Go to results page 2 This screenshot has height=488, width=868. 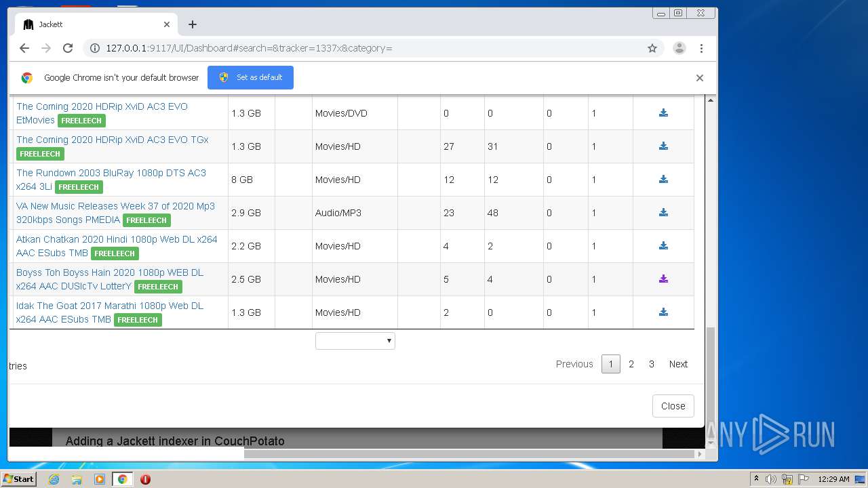[x=631, y=364]
